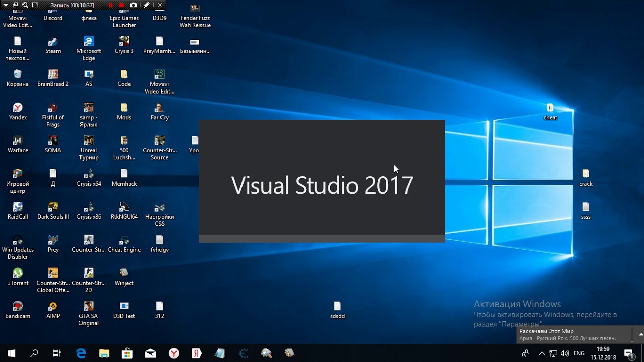The height and width of the screenshot is (362, 644).
Task: Select the RaidCall desktop icon
Action: pyautogui.click(x=18, y=211)
